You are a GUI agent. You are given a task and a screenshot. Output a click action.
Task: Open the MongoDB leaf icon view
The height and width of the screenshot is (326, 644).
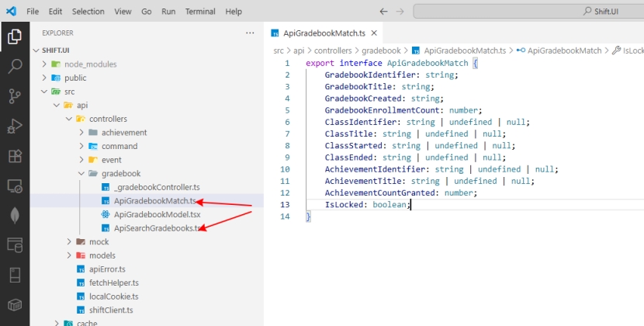pos(15,216)
